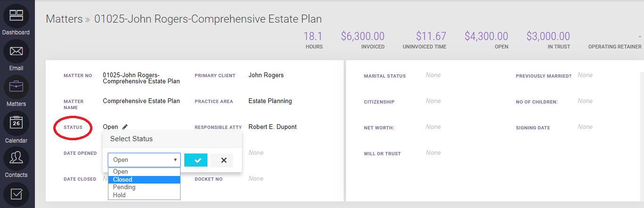Click the Marital Status None field
The height and width of the screenshot is (208, 644).
click(433, 75)
